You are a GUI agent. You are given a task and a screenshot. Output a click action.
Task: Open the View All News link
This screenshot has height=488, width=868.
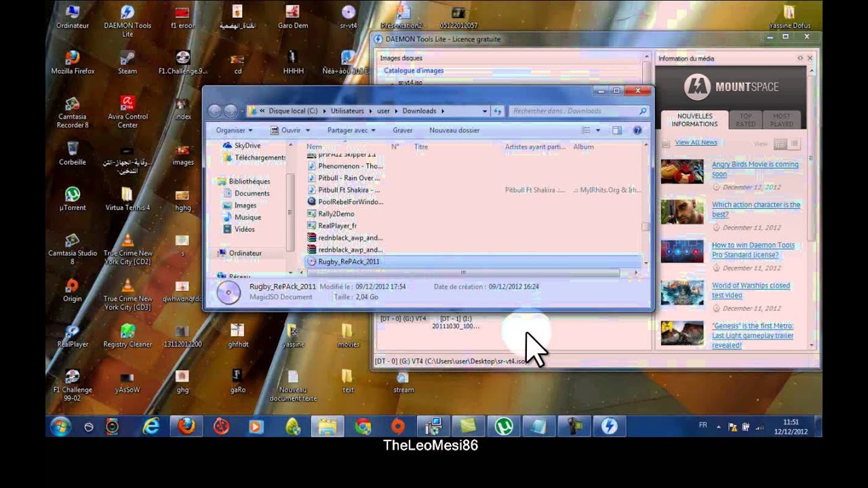point(696,142)
